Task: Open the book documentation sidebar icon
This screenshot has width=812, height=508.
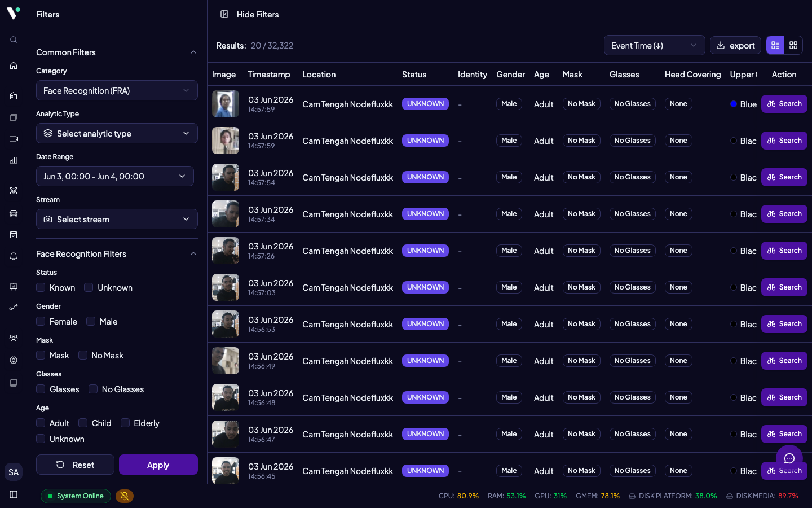Action: pos(14,383)
